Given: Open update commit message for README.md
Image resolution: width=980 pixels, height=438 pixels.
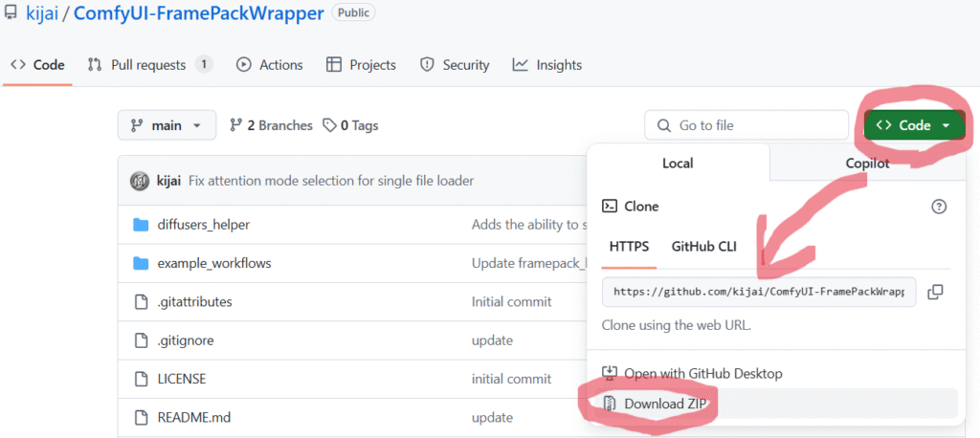Looking at the screenshot, I should [x=492, y=417].
